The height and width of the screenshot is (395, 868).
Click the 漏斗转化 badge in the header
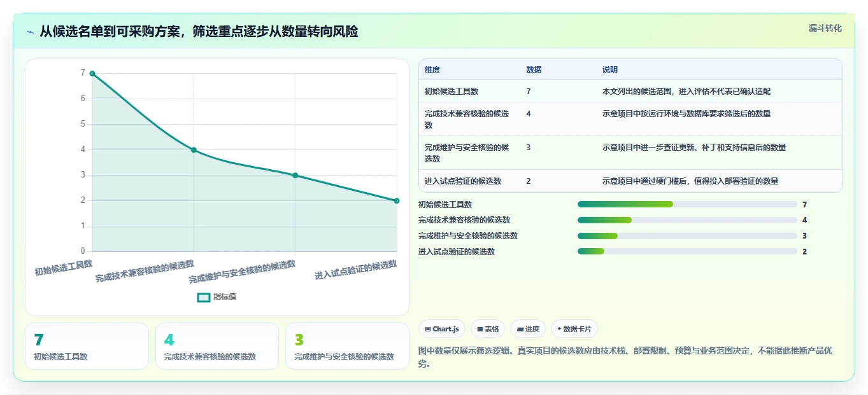825,28
